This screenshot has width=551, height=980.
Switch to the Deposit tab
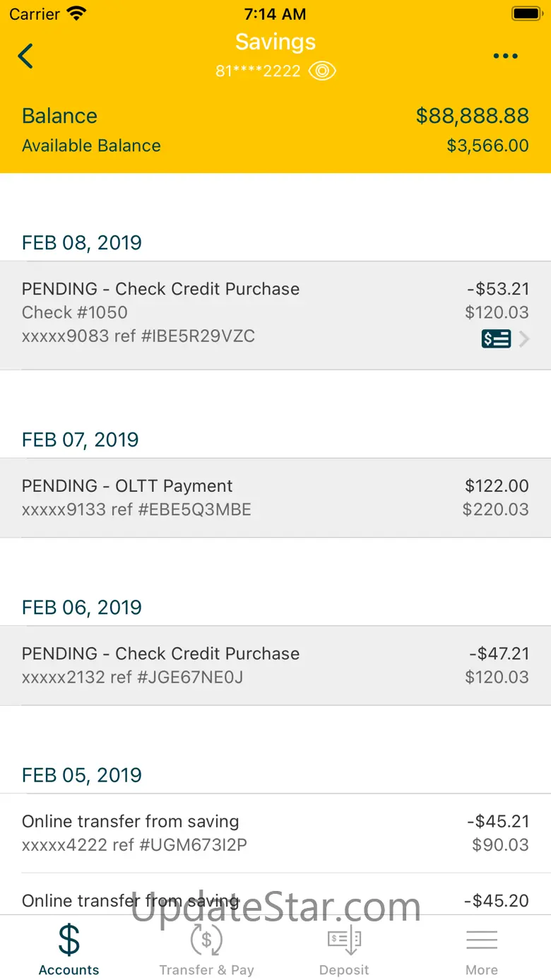(344, 970)
